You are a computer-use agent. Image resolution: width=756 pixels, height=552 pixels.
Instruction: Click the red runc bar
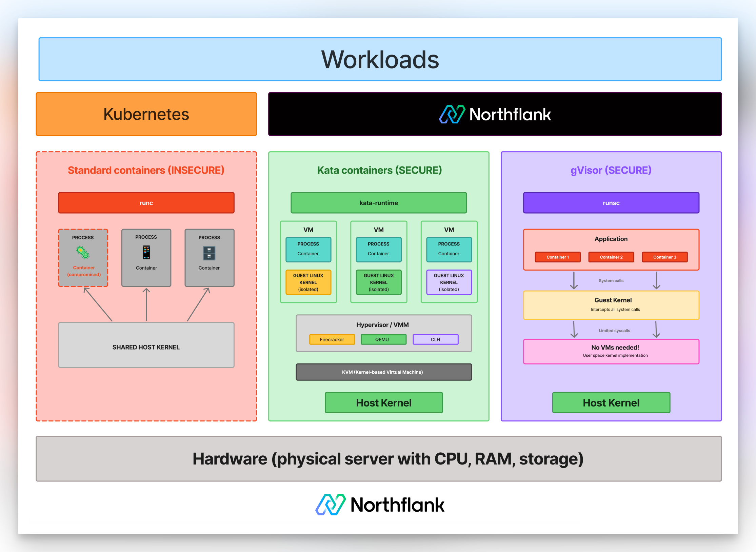pyautogui.click(x=146, y=203)
